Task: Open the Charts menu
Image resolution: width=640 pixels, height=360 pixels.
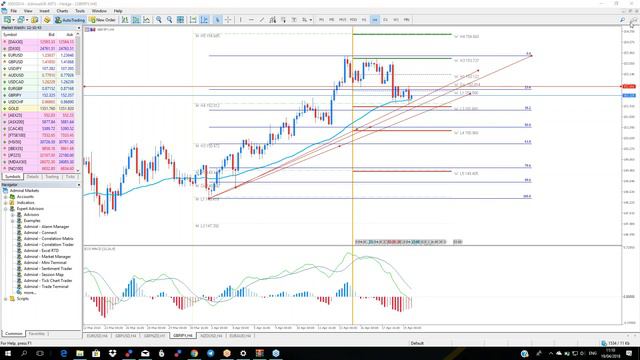Action: 62,11
